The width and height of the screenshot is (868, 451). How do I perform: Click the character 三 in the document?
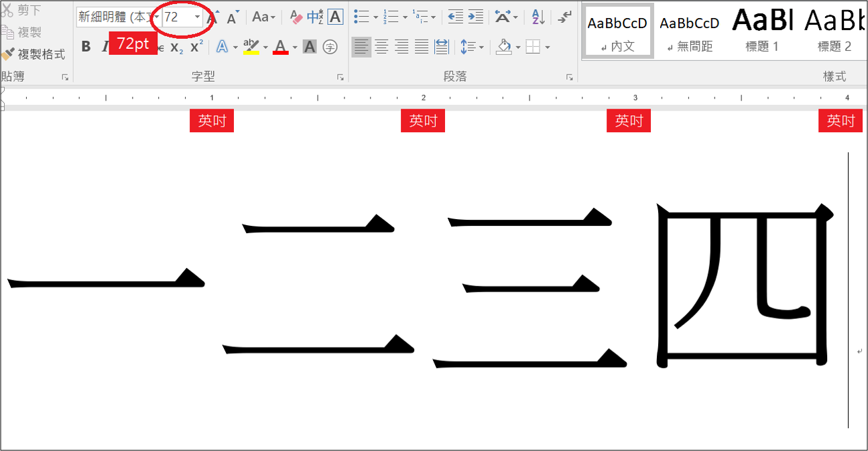point(530,288)
